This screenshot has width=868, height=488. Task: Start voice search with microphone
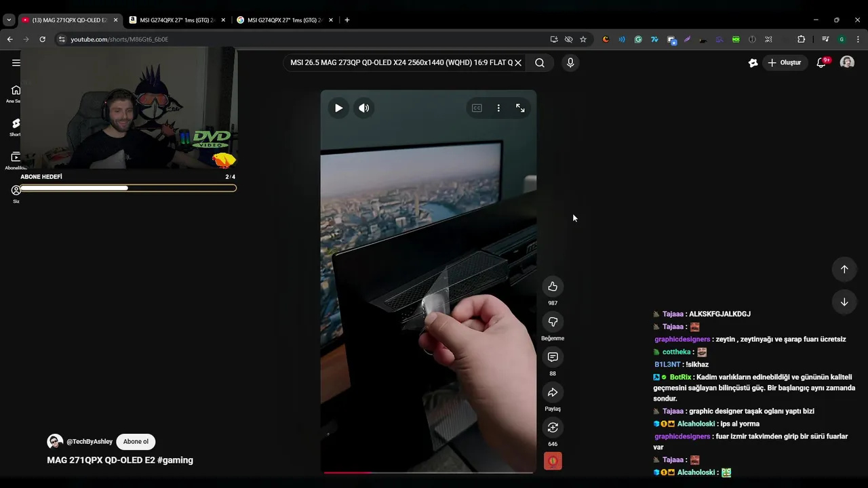[570, 62]
